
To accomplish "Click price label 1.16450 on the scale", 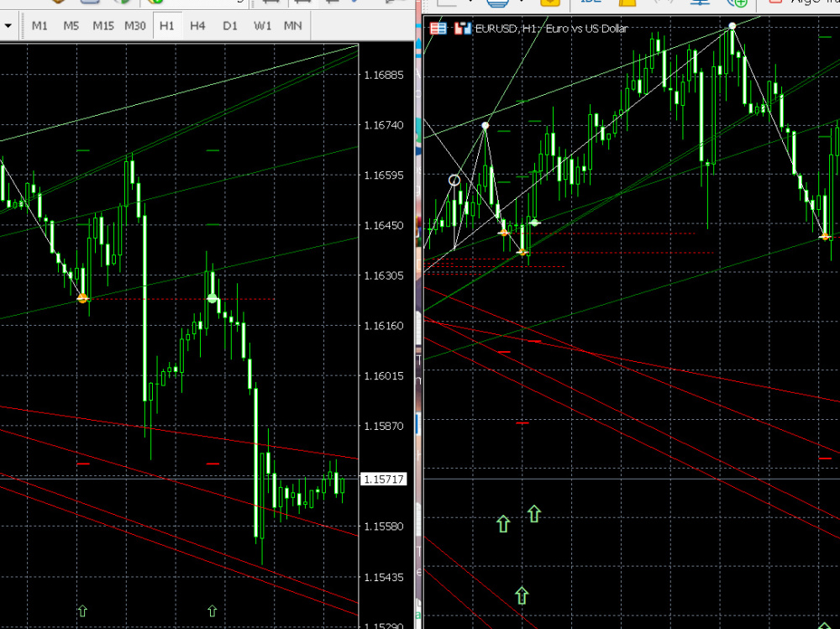I will (384, 226).
